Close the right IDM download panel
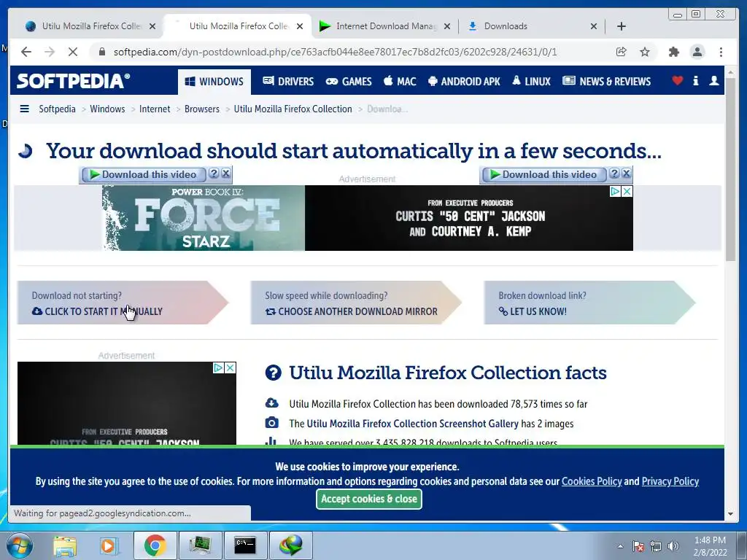This screenshot has width=747, height=560. (x=627, y=174)
